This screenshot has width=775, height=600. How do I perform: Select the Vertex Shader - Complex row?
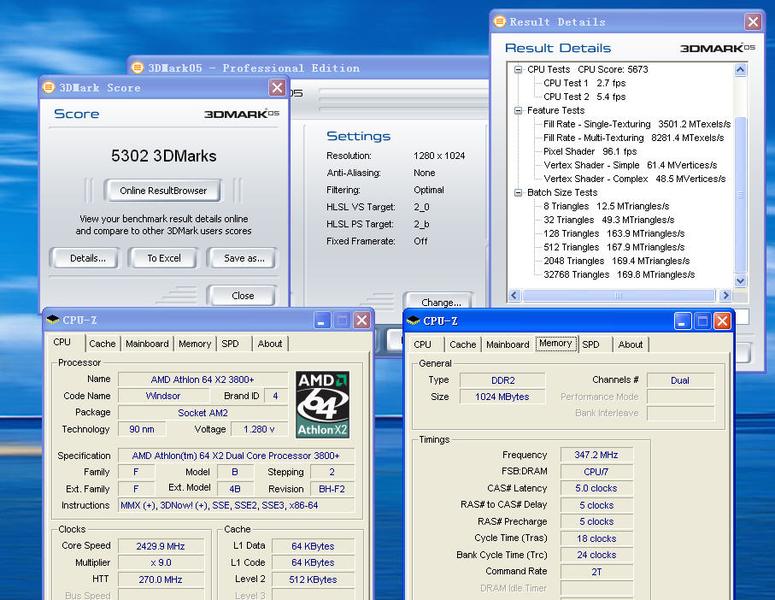click(635, 179)
